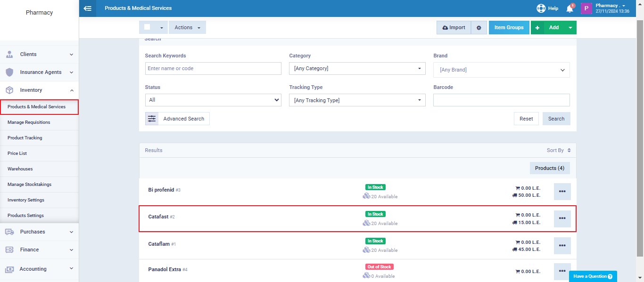Expand the Finance menu

(x=71, y=250)
